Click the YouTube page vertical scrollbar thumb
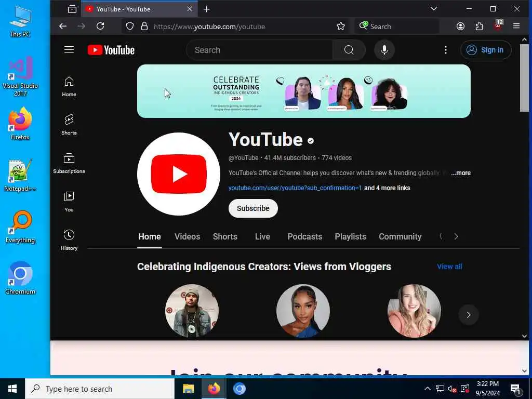This screenshot has height=399, width=532. click(524, 78)
